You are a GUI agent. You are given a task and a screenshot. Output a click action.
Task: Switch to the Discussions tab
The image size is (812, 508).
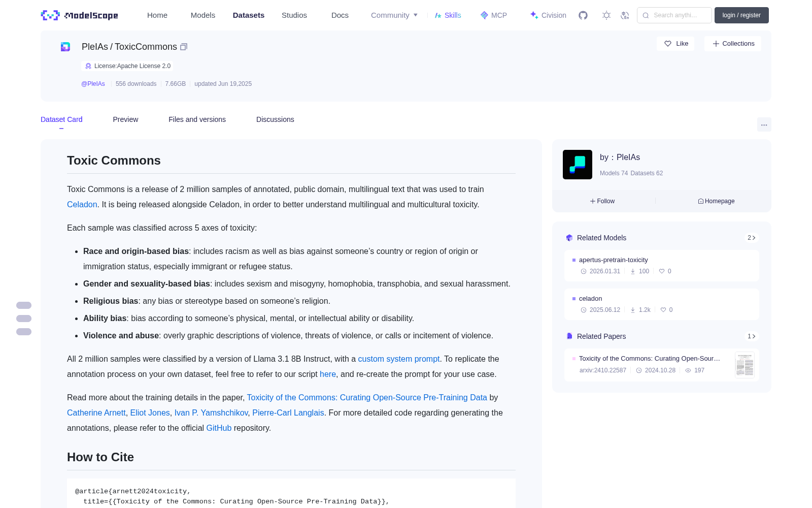275,119
